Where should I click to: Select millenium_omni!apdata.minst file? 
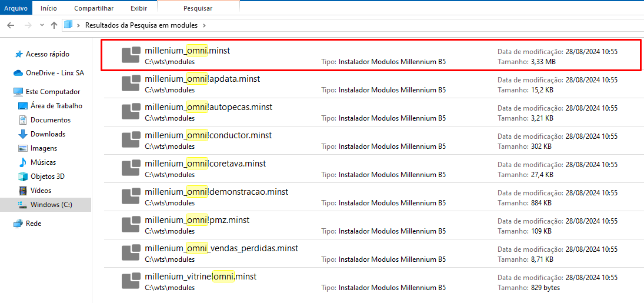tap(202, 78)
